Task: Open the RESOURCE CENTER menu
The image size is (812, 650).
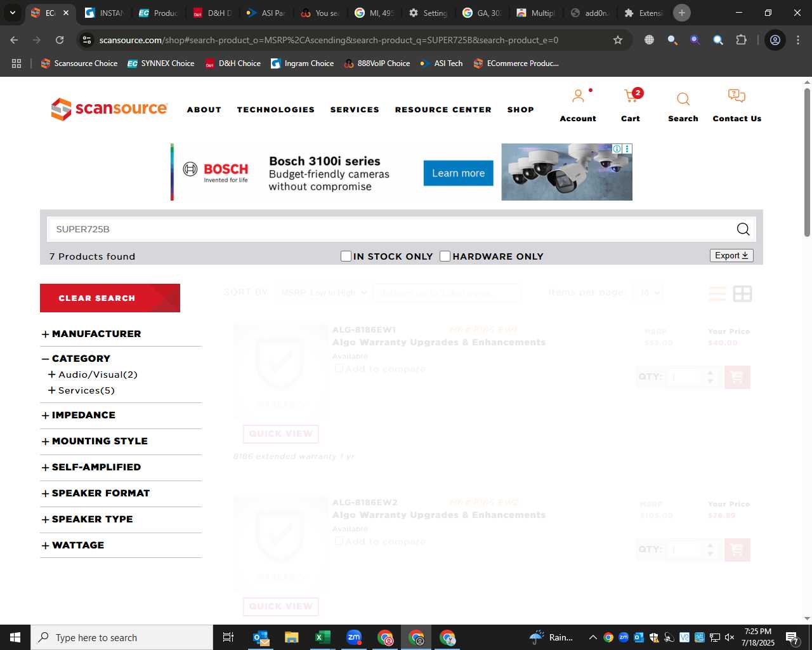Action: click(x=443, y=110)
